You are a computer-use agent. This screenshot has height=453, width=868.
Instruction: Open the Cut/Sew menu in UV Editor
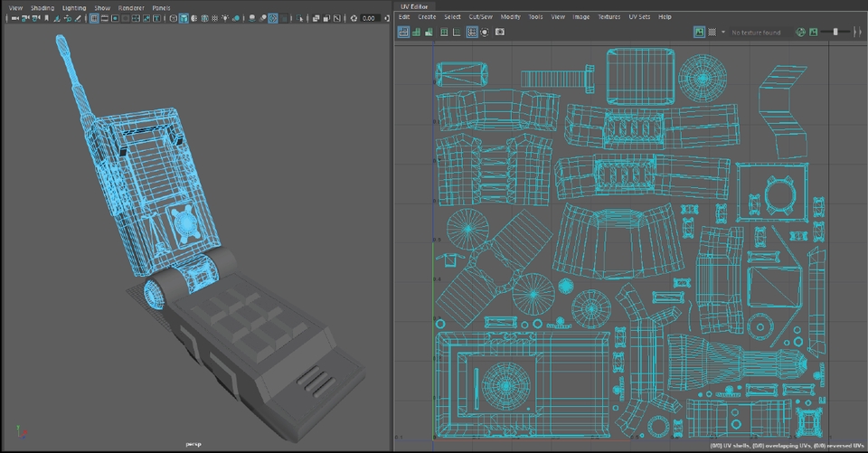(x=480, y=16)
